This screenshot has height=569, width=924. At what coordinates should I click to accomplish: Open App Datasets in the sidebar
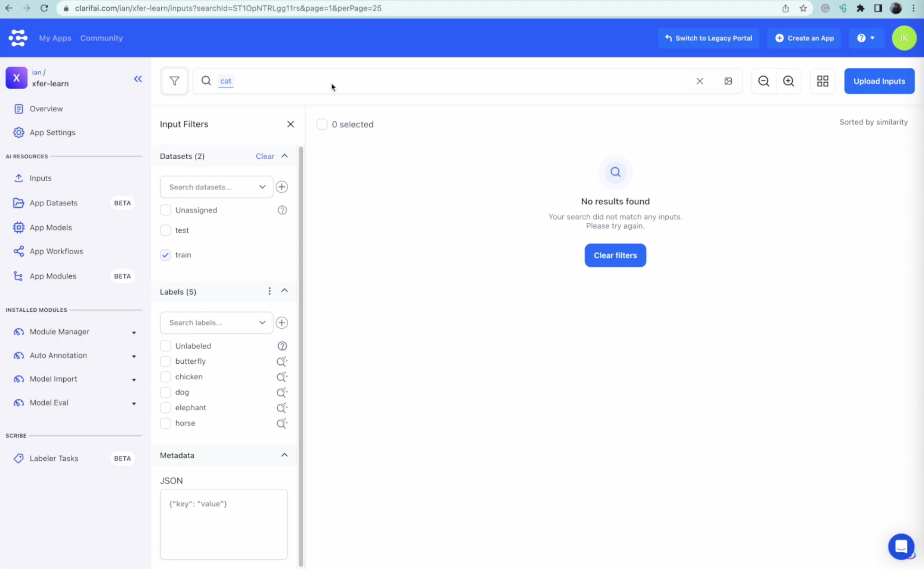53,203
